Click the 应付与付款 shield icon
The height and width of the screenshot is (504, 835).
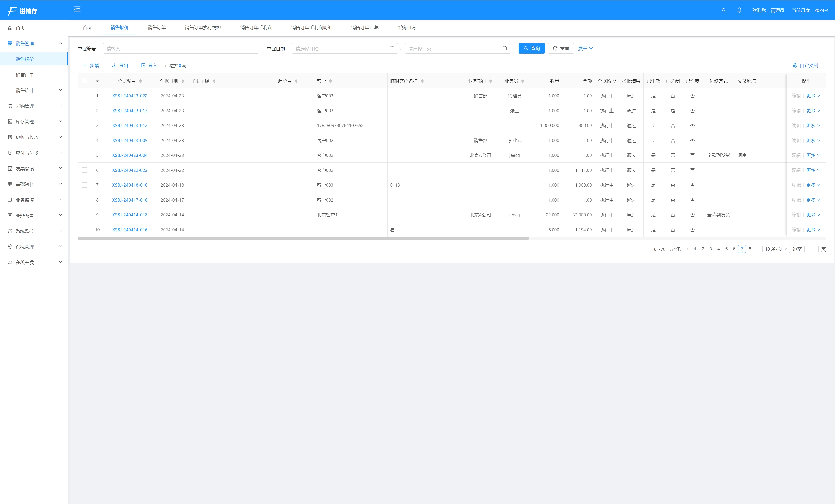click(x=10, y=153)
